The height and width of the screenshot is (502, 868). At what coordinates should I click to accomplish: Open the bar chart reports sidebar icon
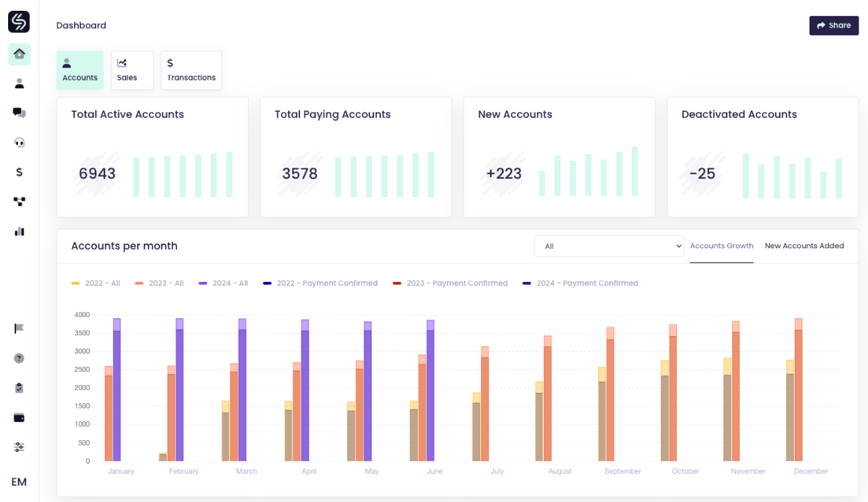tap(20, 231)
